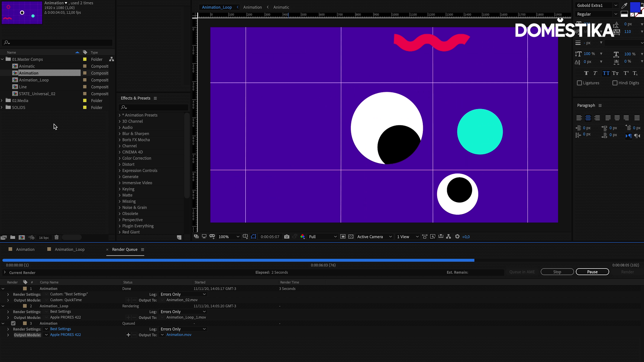The width and height of the screenshot is (644, 362).
Task: Delete selected project item with trash icon
Action: point(56,237)
